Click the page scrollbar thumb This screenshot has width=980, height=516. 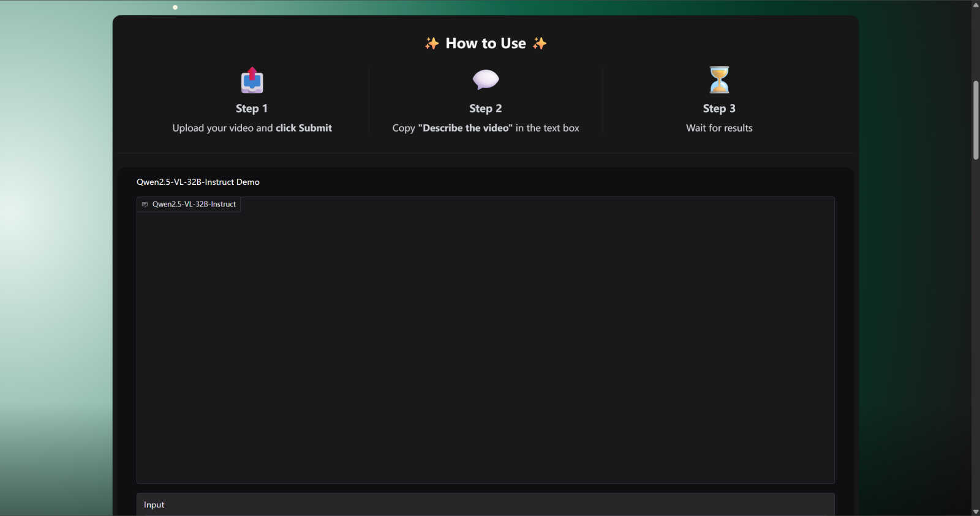[976, 120]
